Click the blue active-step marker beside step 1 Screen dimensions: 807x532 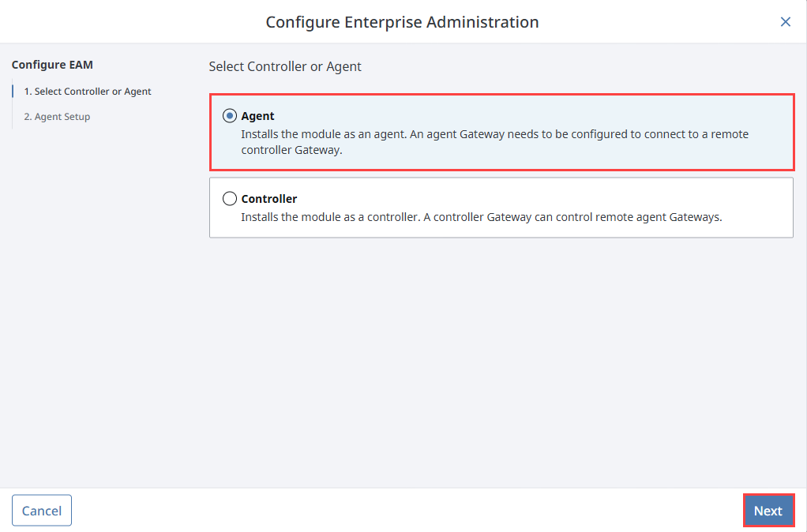click(13, 92)
